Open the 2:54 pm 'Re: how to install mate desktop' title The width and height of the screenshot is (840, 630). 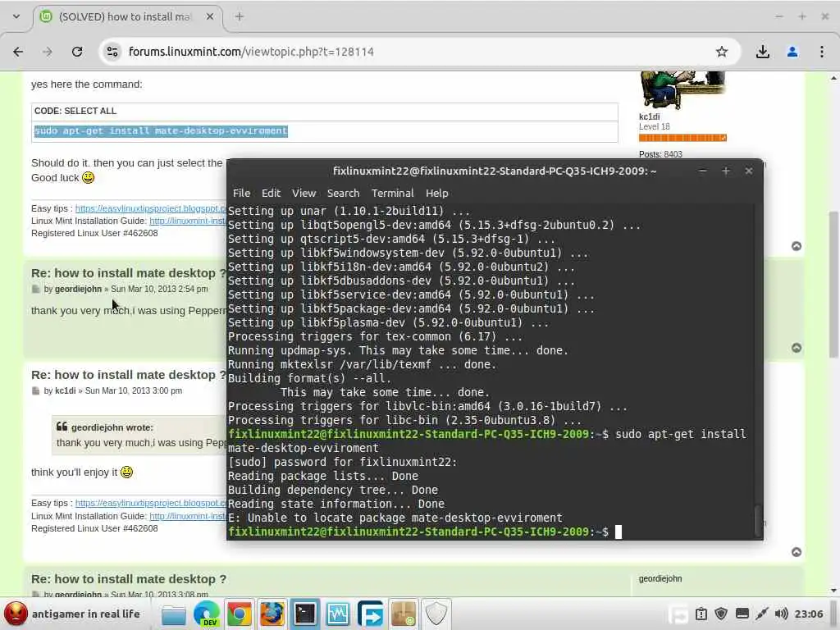(129, 273)
